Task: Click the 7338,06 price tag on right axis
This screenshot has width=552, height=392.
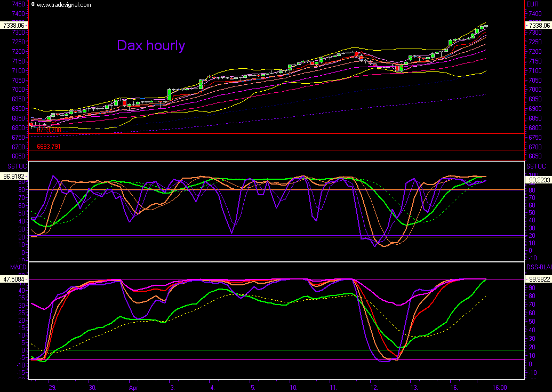Action: point(538,26)
